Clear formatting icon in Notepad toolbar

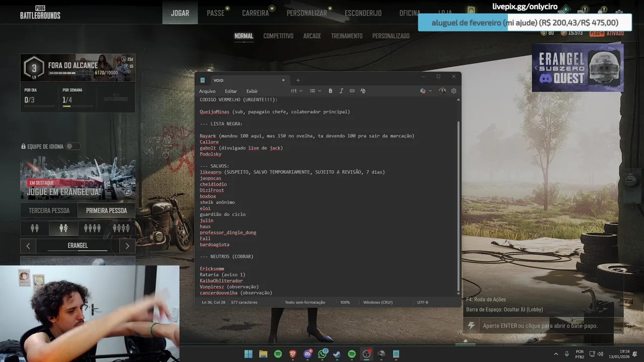tap(363, 91)
